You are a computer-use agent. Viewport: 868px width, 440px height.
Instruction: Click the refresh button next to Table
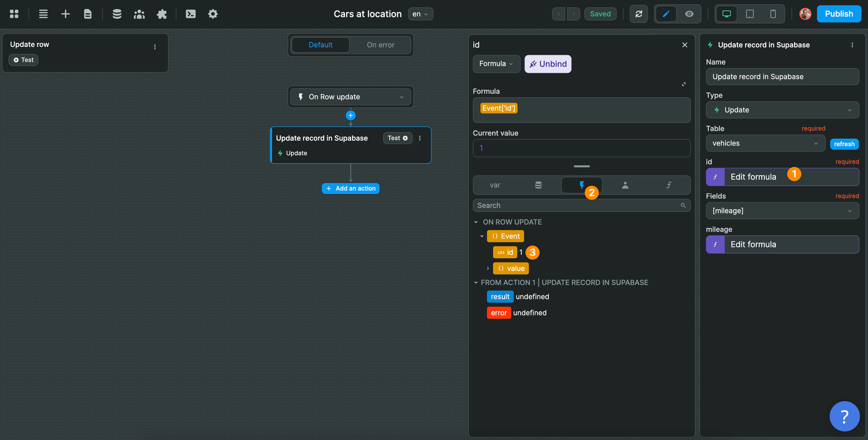[844, 144]
